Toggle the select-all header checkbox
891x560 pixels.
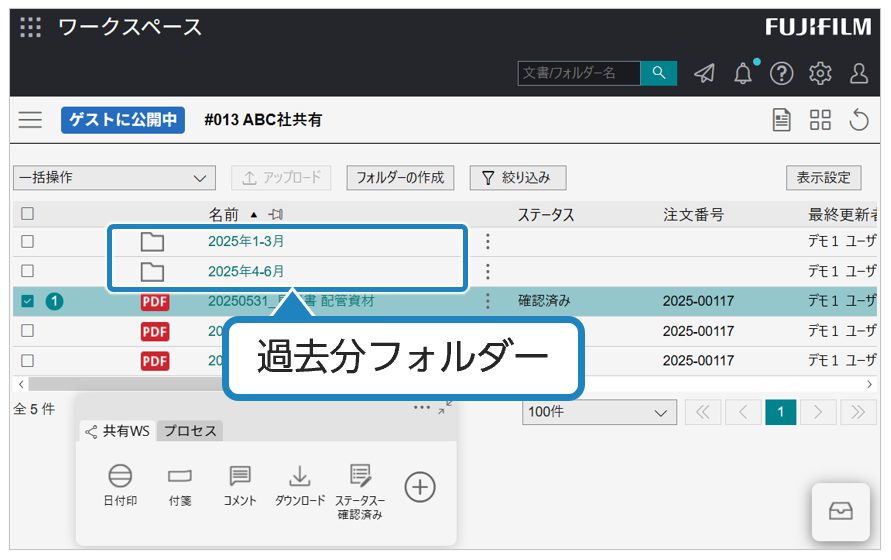[27, 214]
